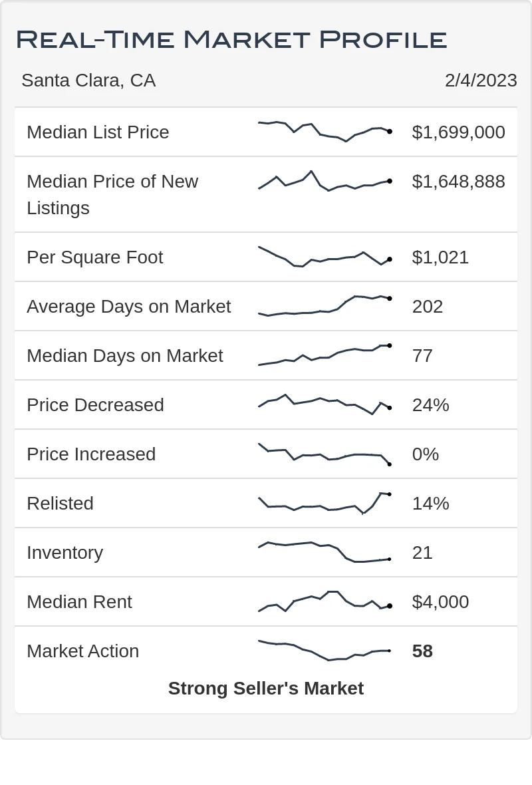The height and width of the screenshot is (785, 532).
Task: Click the 2/4/2023 date
Action: (x=481, y=80)
